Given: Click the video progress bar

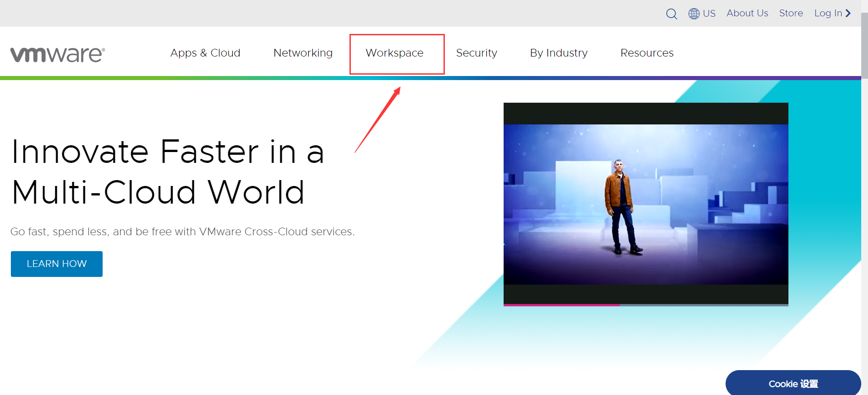Looking at the screenshot, I should pyautogui.click(x=646, y=305).
